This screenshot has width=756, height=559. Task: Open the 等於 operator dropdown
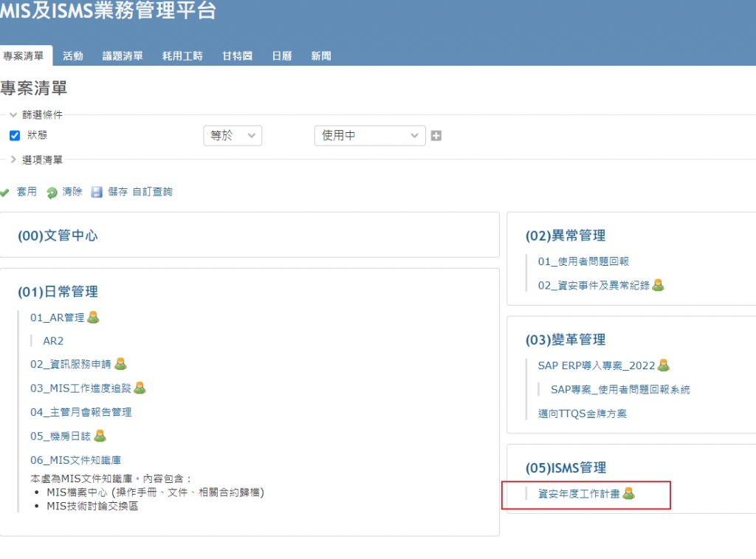[233, 136]
